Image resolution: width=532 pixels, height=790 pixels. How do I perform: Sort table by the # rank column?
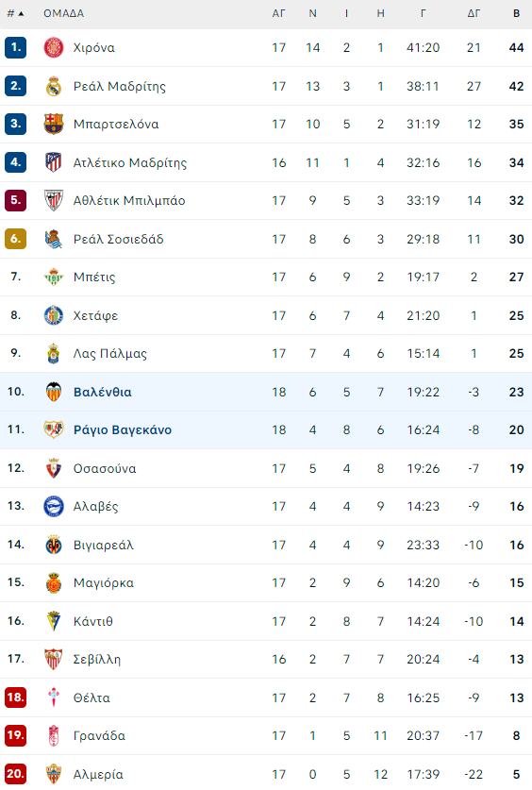15,13
